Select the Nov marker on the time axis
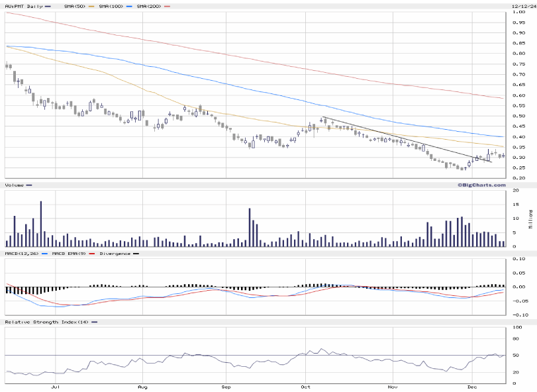The image size is (537, 392). click(x=393, y=386)
